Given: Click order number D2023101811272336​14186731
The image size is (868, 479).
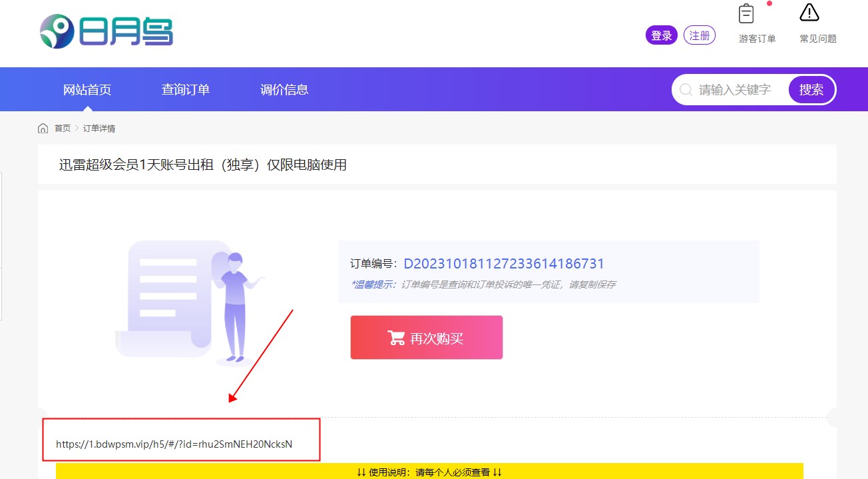Looking at the screenshot, I should click(504, 264).
